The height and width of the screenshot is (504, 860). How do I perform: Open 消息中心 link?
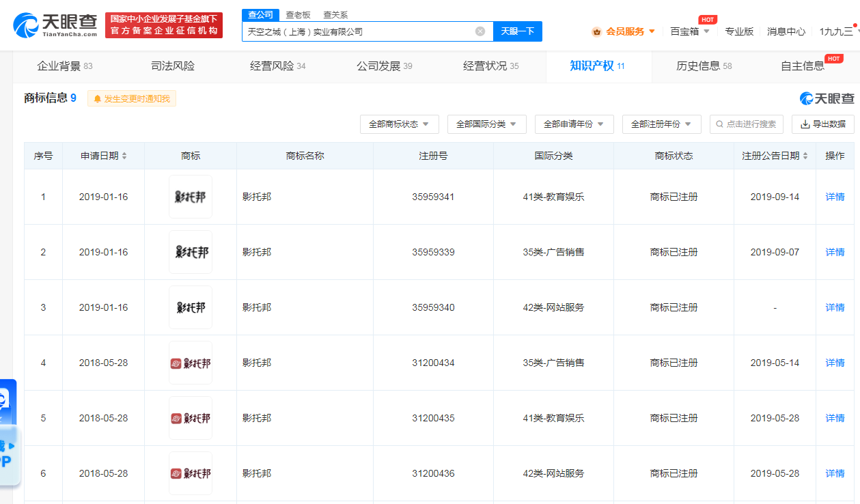tap(786, 31)
